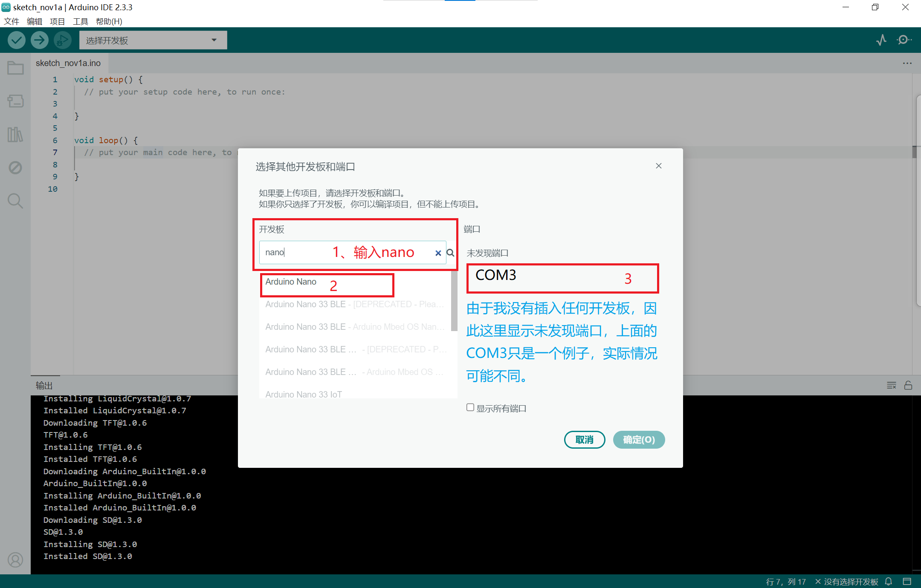Open Boards Manager sidebar icon
This screenshot has width=921, height=588.
(x=15, y=101)
